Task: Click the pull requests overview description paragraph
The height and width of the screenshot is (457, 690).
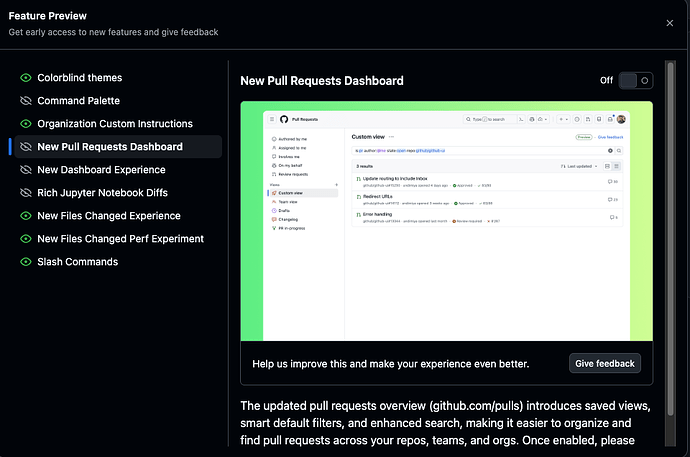Action: click(x=445, y=423)
